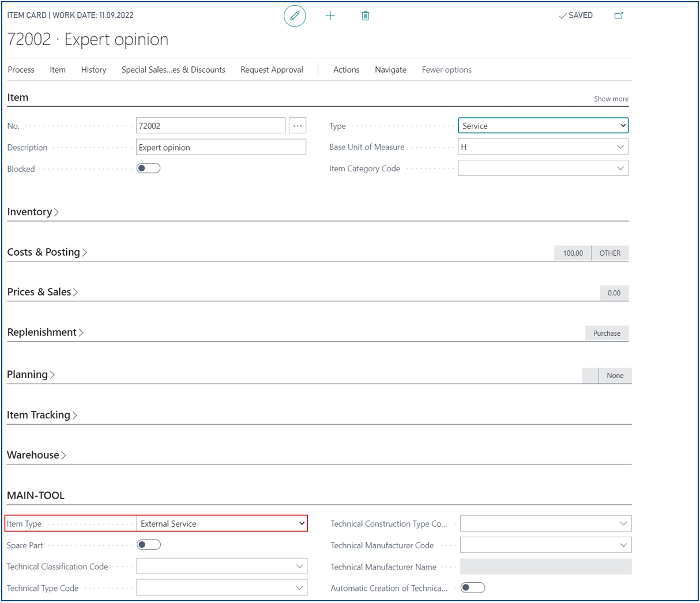Image resolution: width=700 pixels, height=603 pixels.
Task: Click the ellipsis button next to No.
Action: [x=298, y=126]
